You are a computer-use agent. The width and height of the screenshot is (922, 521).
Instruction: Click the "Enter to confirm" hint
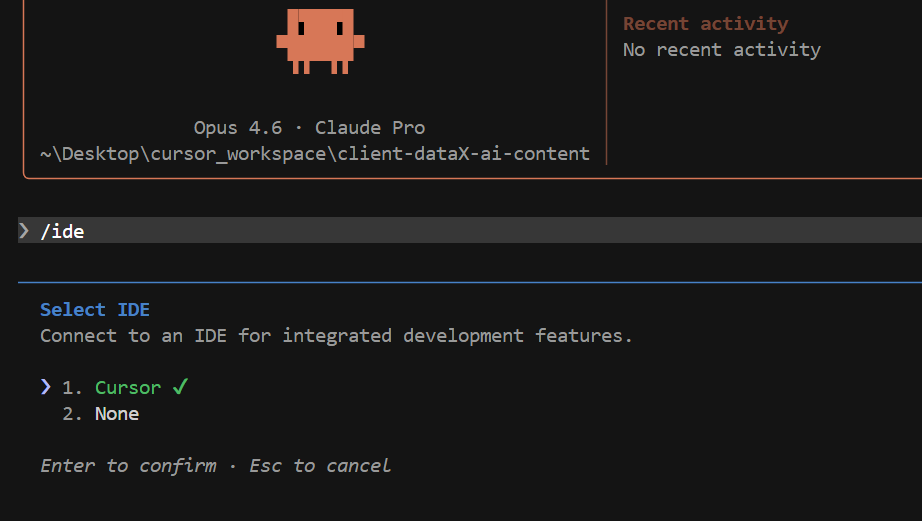coord(128,465)
